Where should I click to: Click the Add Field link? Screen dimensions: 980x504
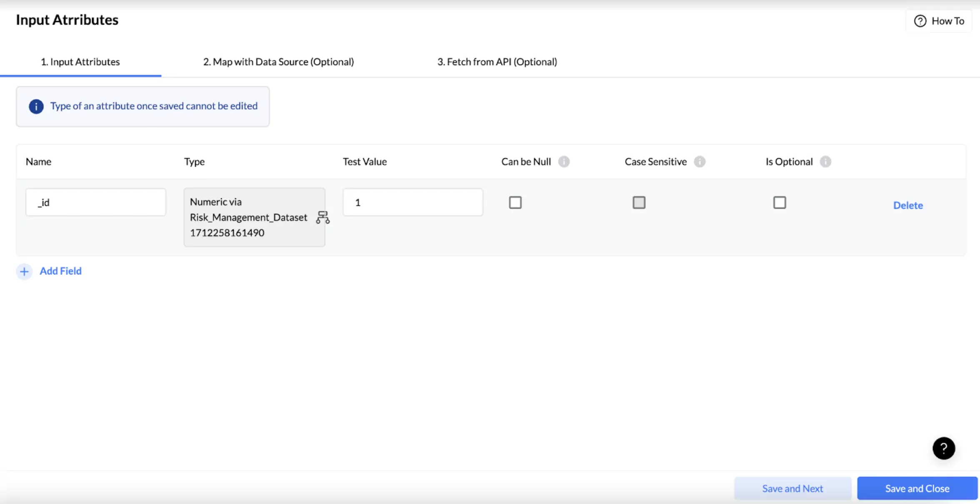click(x=60, y=271)
